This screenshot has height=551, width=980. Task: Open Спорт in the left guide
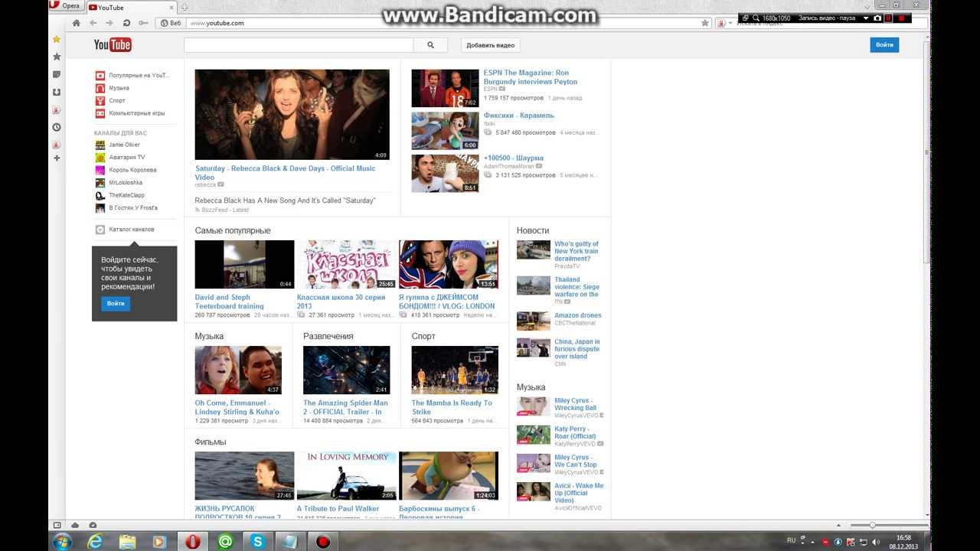click(x=110, y=101)
